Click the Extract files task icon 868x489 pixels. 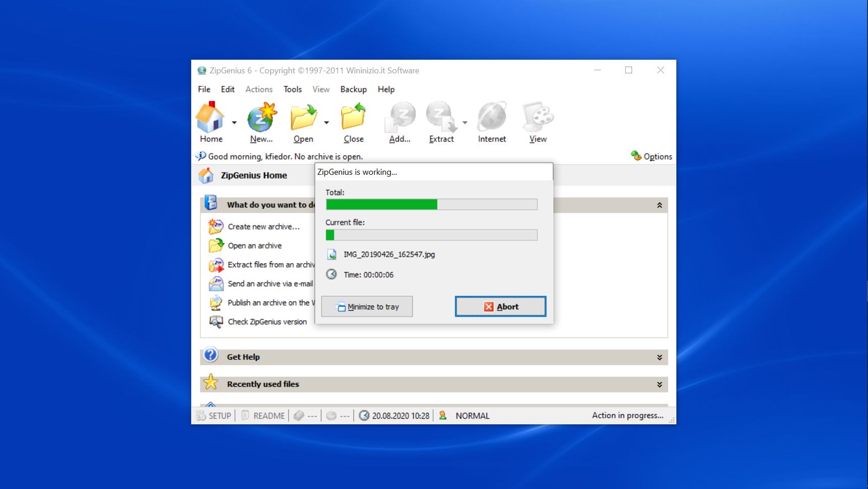click(216, 265)
